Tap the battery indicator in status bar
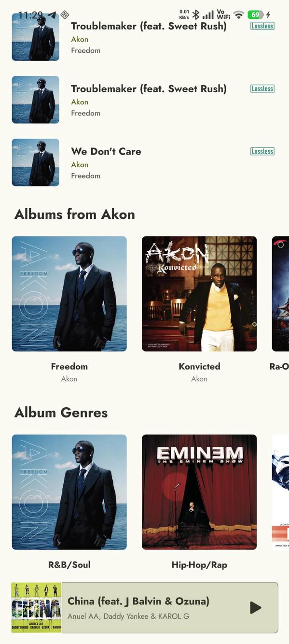 click(x=256, y=14)
